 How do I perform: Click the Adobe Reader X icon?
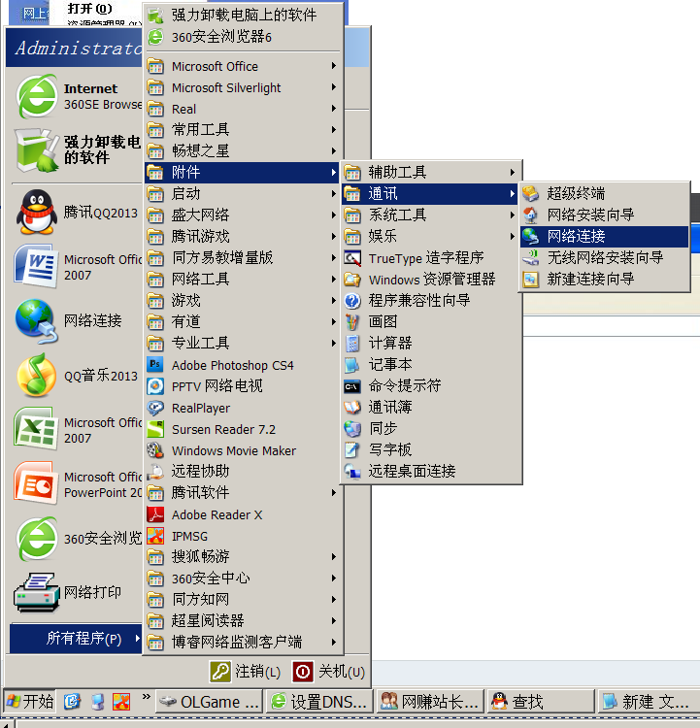click(155, 514)
